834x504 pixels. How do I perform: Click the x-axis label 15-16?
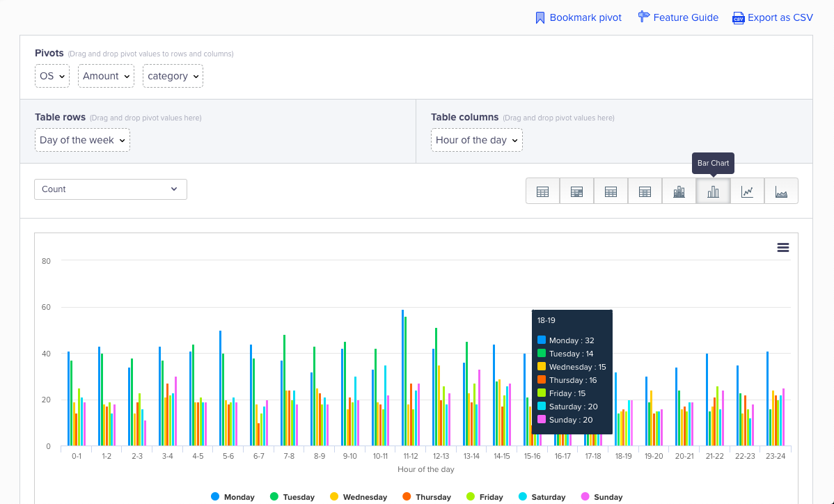click(x=532, y=456)
